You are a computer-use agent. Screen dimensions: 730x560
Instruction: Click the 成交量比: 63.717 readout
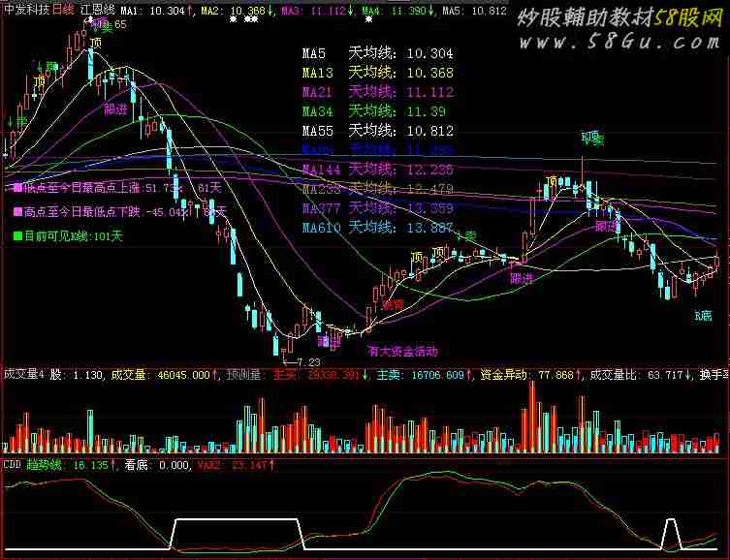(x=641, y=374)
